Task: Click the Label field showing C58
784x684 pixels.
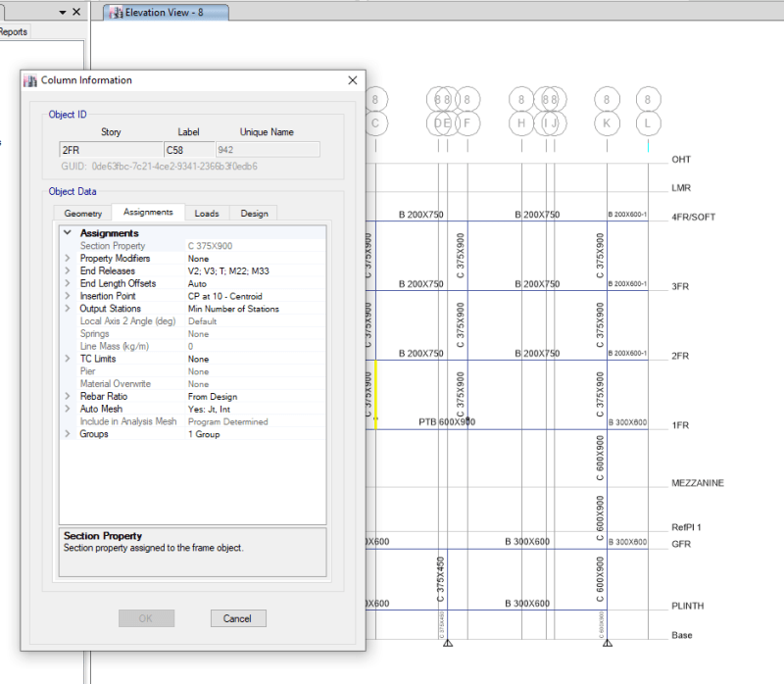Action: (189, 150)
